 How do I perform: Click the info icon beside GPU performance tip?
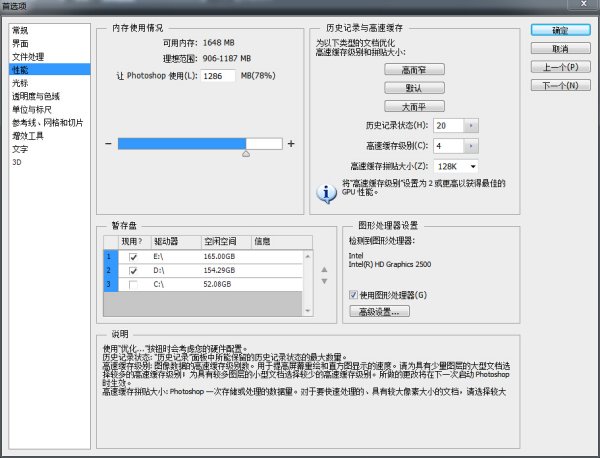(326, 194)
